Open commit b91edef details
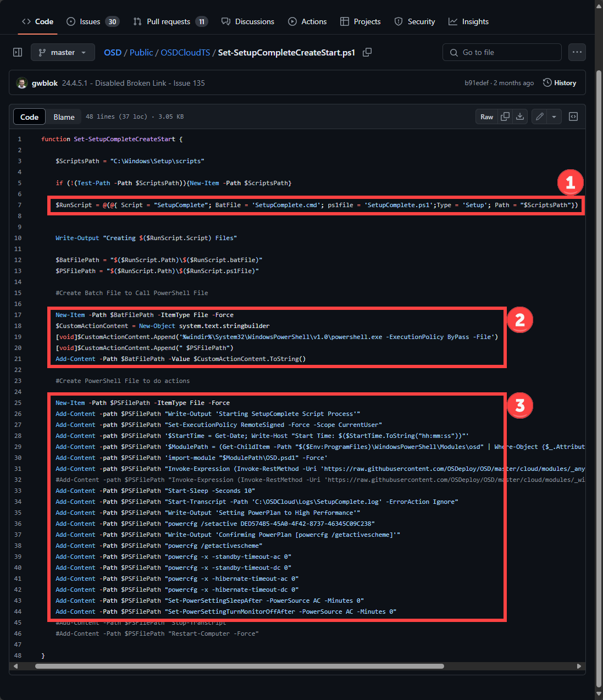This screenshot has width=603, height=700. pyautogui.click(x=476, y=82)
